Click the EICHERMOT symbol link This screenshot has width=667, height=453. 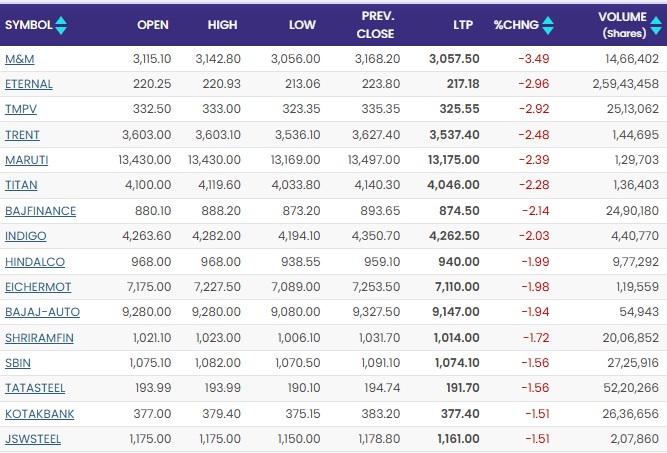click(38, 287)
